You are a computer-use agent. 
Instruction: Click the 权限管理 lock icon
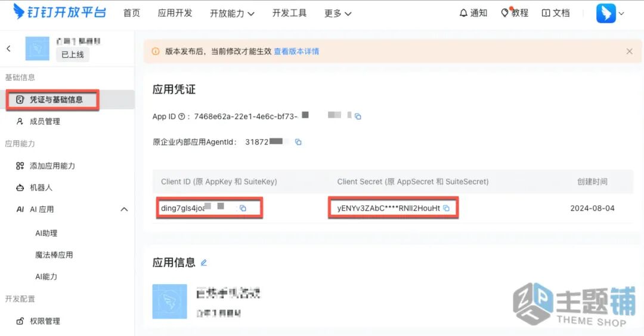(20, 321)
